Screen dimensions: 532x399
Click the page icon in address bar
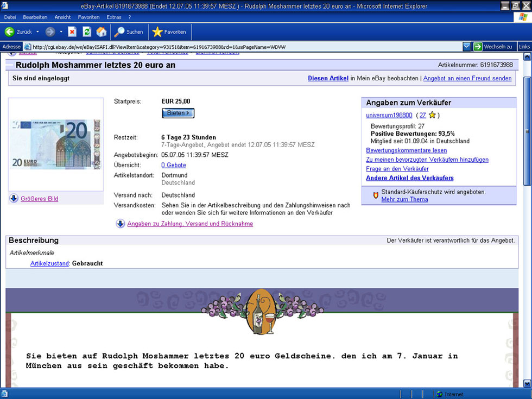point(28,47)
